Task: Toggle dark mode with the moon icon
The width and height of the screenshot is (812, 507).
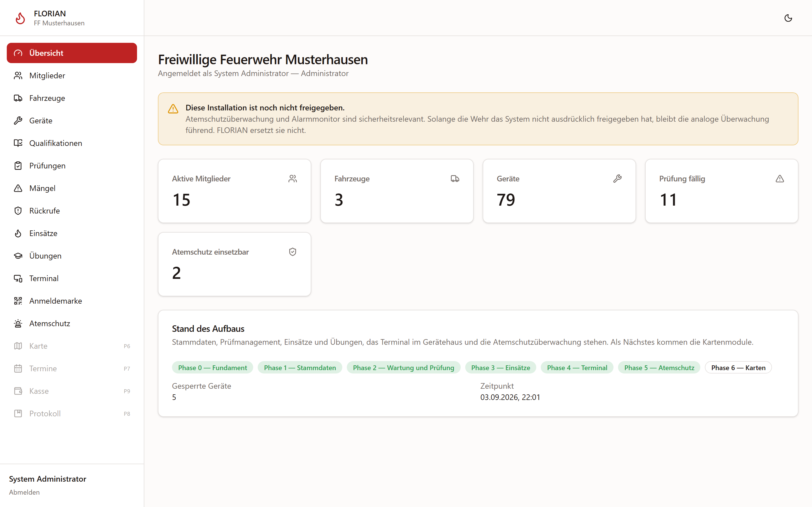Action: (788, 18)
